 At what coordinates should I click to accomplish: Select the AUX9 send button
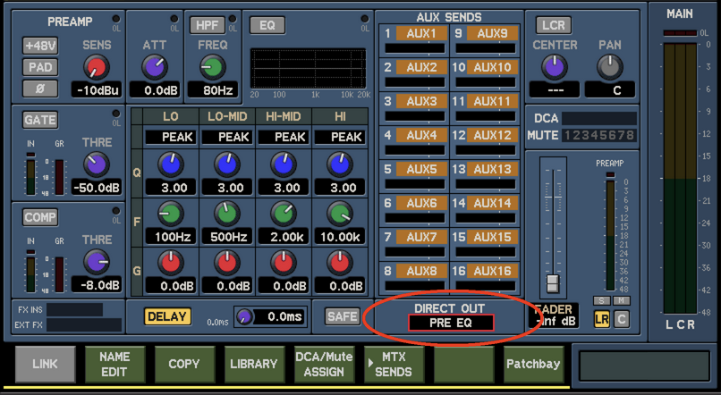coord(492,33)
